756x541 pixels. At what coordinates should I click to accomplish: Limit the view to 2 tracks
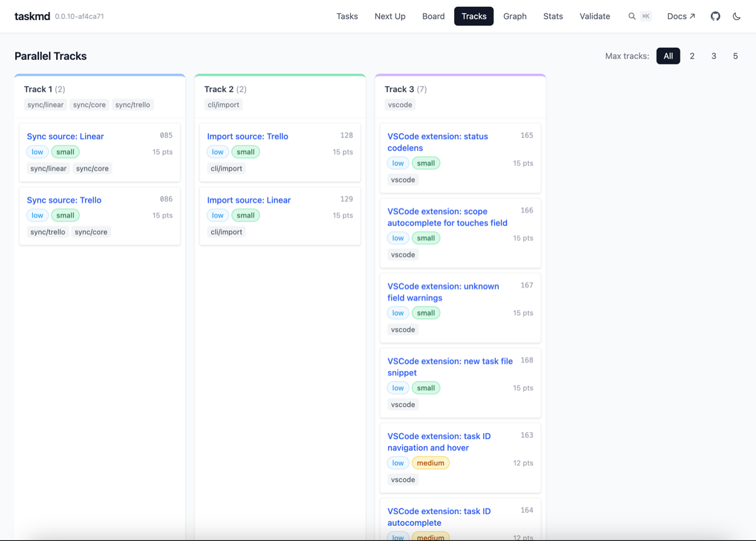click(692, 55)
